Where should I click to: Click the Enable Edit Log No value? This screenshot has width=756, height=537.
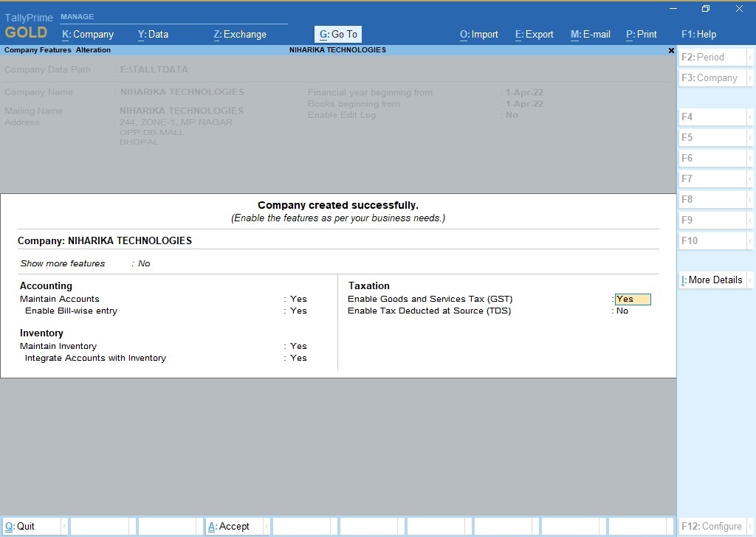[512, 115]
